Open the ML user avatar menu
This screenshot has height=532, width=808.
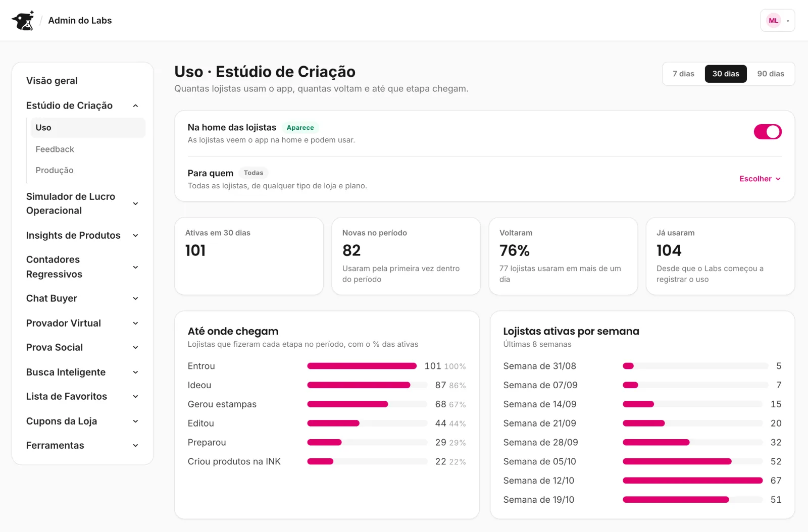click(x=778, y=21)
